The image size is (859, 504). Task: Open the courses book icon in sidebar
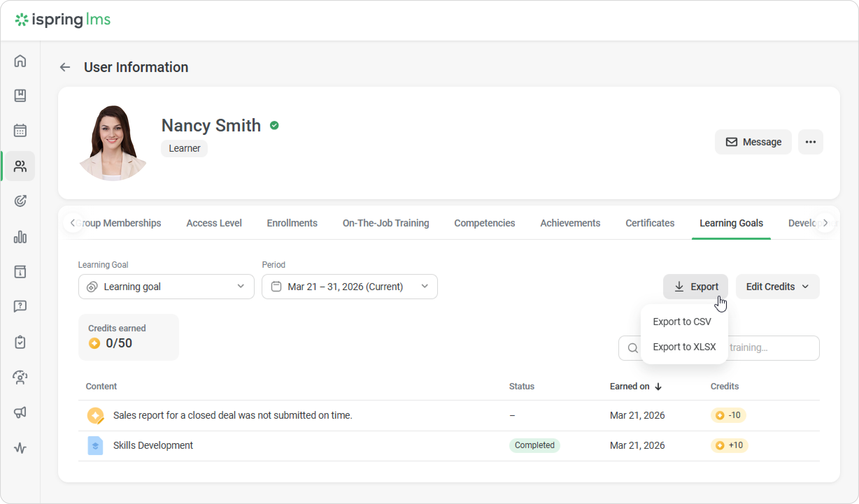(x=20, y=95)
